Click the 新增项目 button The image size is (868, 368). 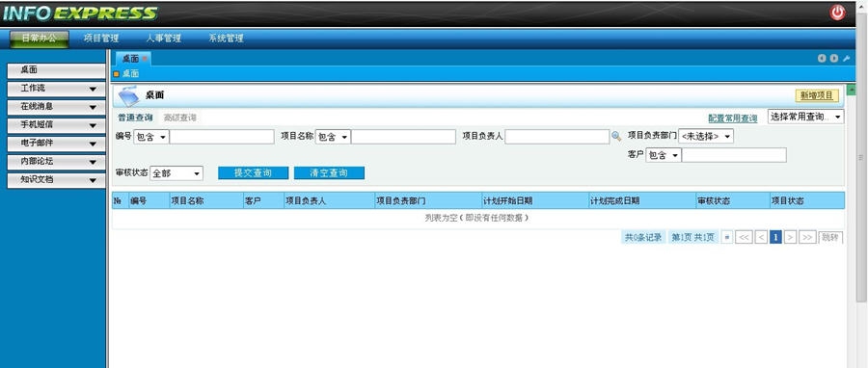tap(817, 95)
